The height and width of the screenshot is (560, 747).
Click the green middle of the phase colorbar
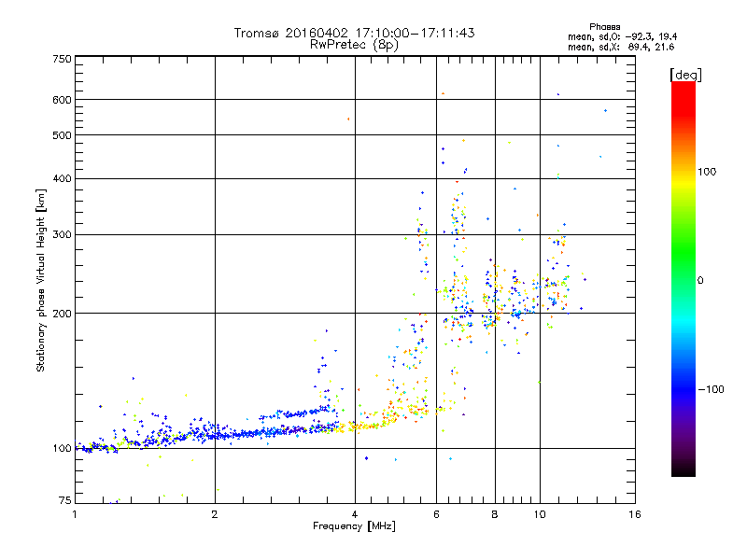(684, 252)
